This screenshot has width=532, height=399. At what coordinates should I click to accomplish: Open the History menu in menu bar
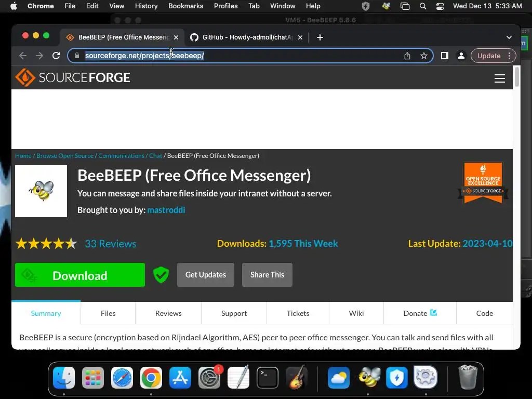[x=146, y=6]
